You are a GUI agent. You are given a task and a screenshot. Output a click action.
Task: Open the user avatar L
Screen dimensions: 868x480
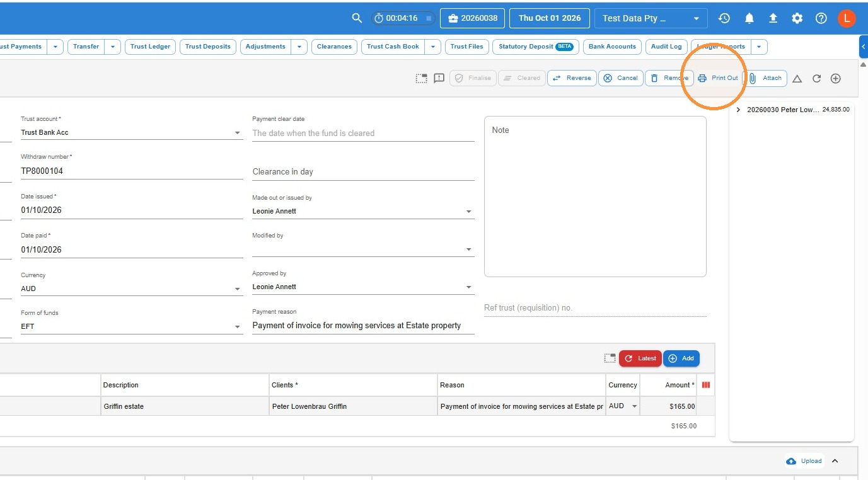847,18
